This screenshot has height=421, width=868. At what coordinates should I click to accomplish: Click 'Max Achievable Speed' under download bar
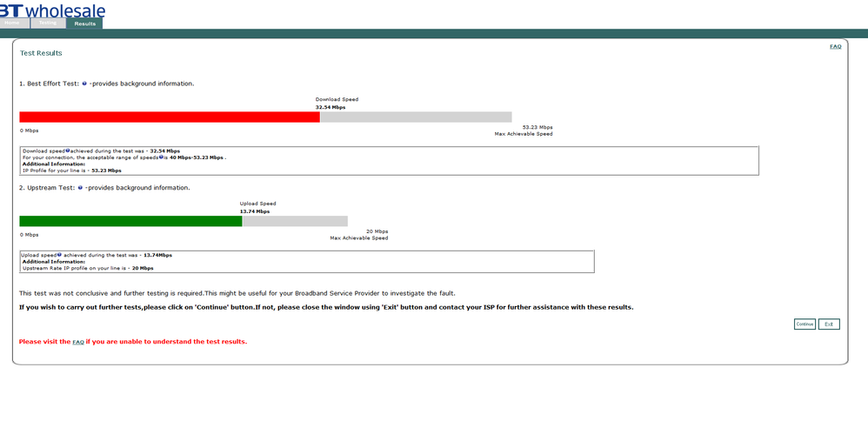coord(524,134)
